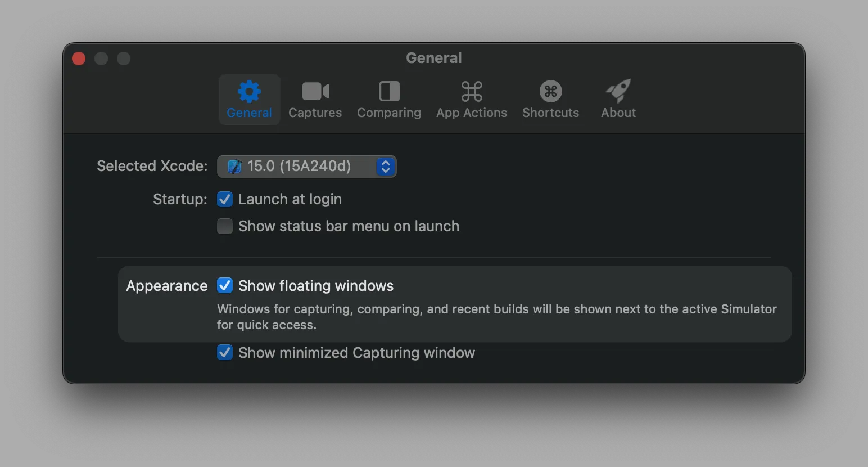Enable Show status bar menu on launch
This screenshot has height=467, width=868.
[x=225, y=226]
